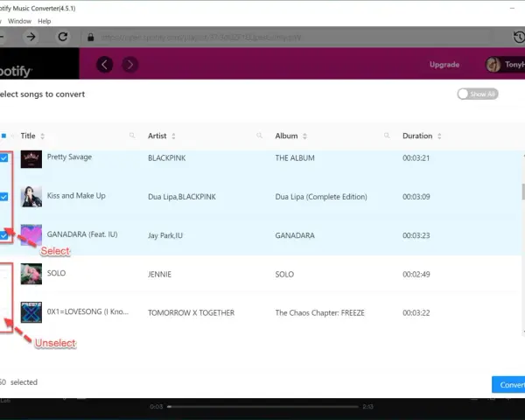Uncheck the Pretty Savage song checkbox
This screenshot has width=525, height=420.
pyautogui.click(x=3, y=158)
